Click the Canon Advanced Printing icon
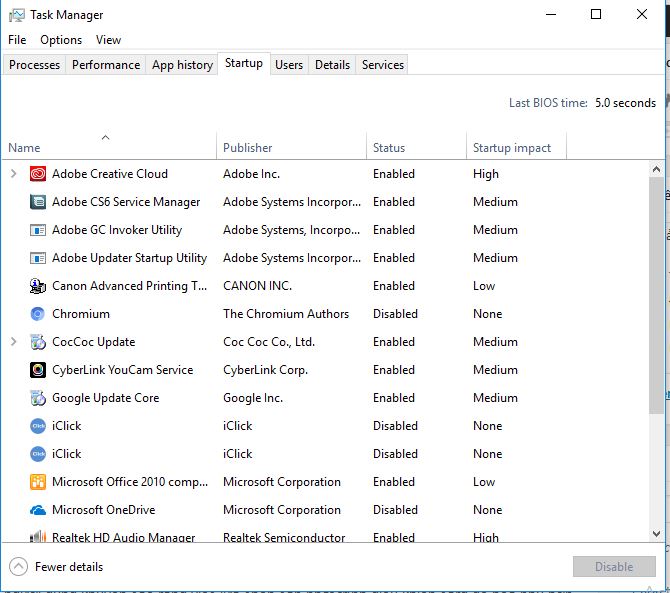Screen dimensions: 670x593 click(38, 286)
